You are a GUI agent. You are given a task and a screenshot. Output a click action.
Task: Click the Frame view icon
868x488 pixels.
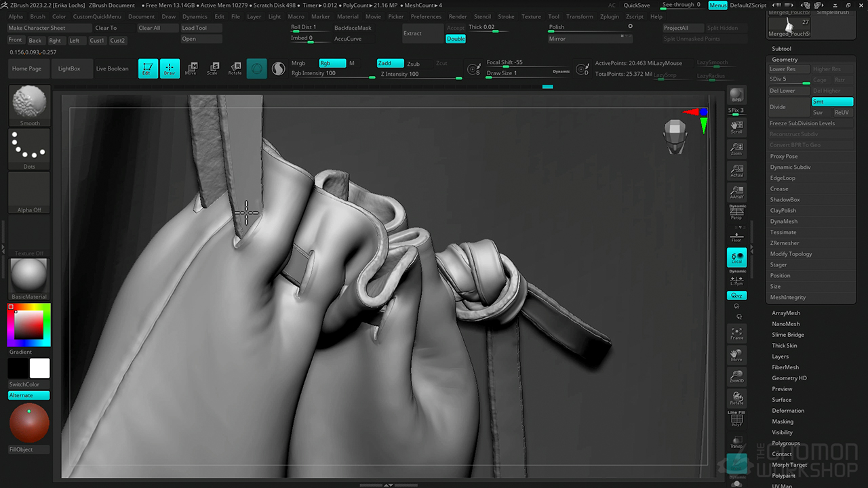pos(736,333)
